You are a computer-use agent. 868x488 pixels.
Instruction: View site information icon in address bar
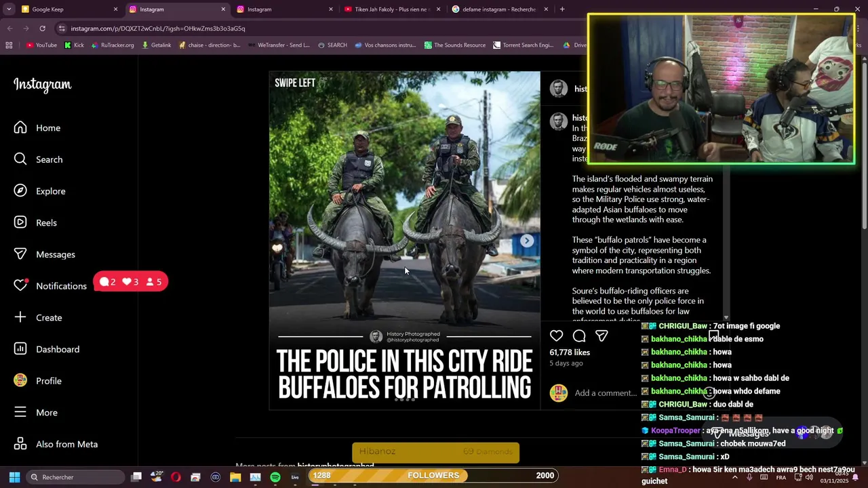[x=62, y=28]
